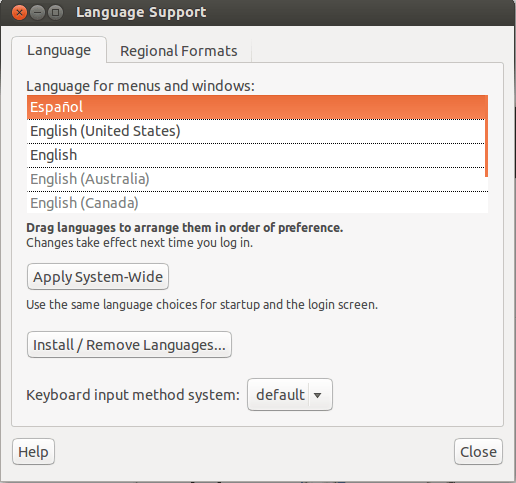Minimize the Language Support window
Viewport: 516px width, 483px height.
coord(37,13)
